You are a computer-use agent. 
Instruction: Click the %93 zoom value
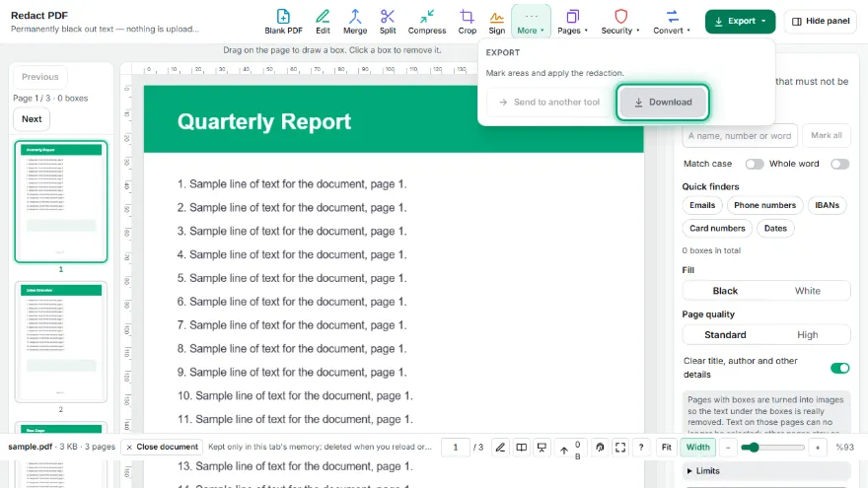tap(844, 447)
